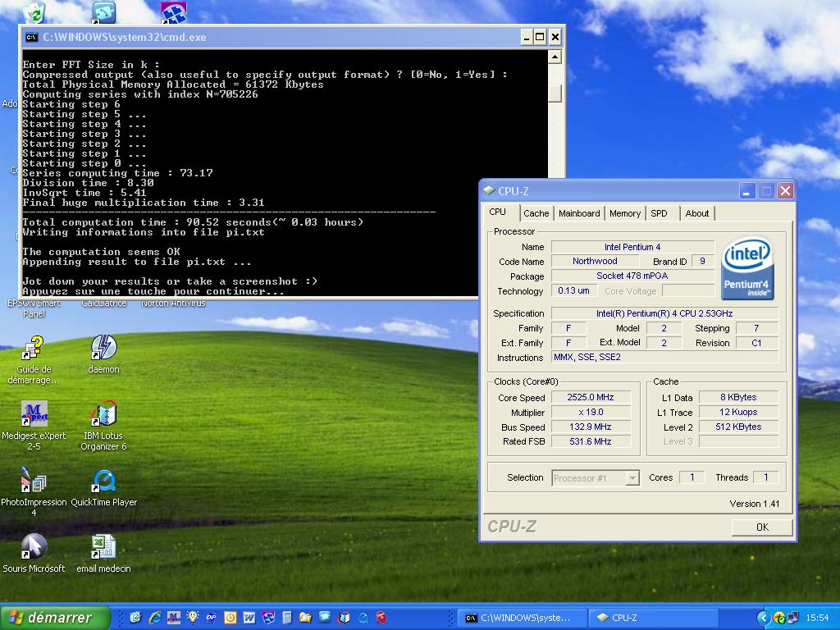Open Lotus Organizer quick launch icon
The image size is (840, 630).
click(x=344, y=617)
